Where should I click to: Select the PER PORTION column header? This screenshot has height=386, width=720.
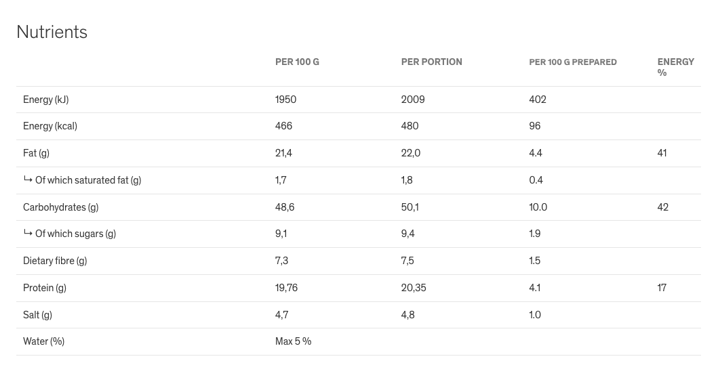(x=432, y=62)
